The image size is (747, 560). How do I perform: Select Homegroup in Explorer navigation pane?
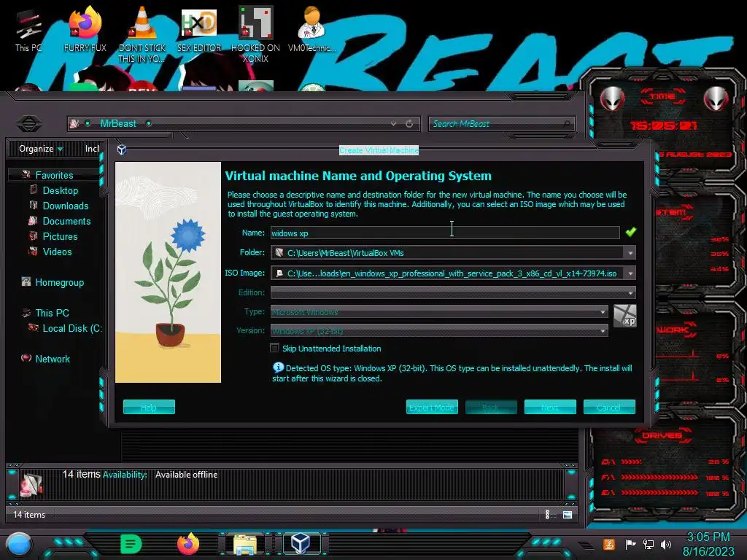(59, 282)
